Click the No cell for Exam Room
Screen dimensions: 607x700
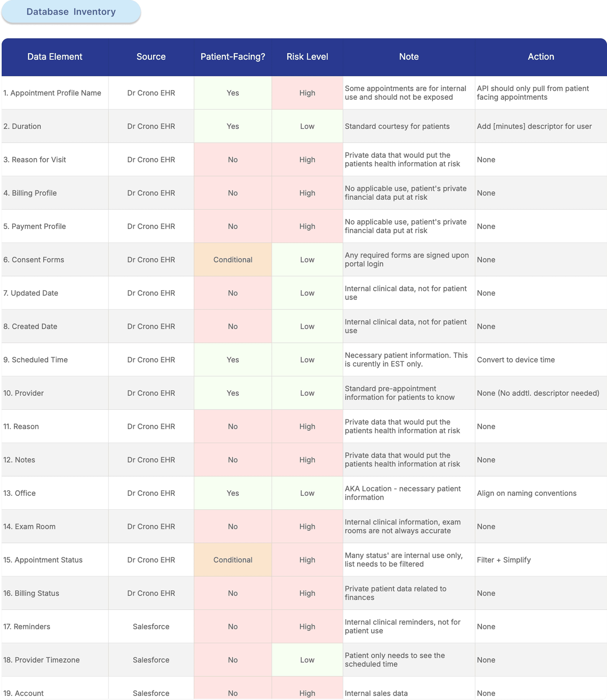pos(233,526)
